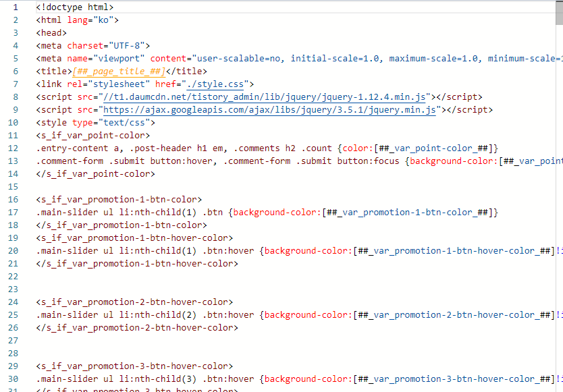Click the <!doctype html> declaration
The image size is (563, 392).
coord(75,7)
